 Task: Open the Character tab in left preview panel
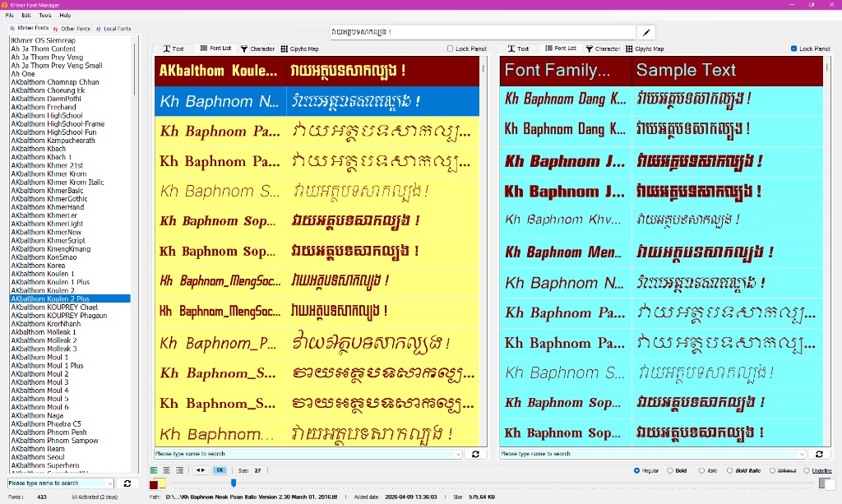click(257, 49)
